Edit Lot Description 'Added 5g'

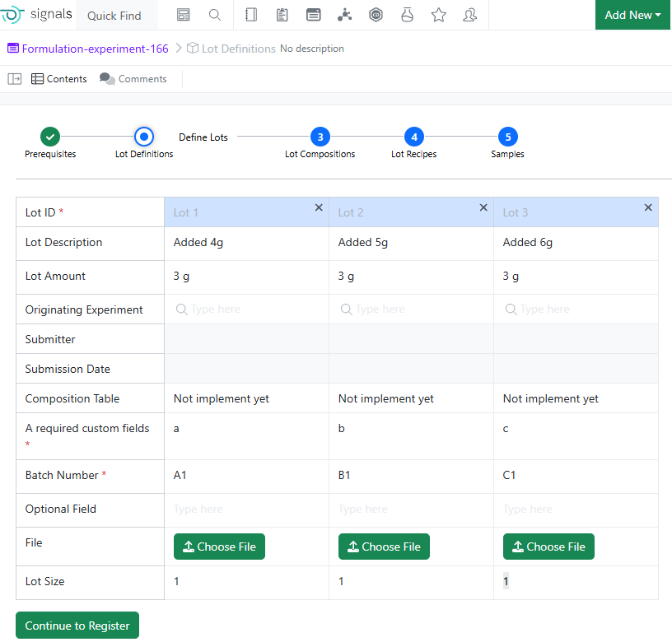tap(412, 244)
